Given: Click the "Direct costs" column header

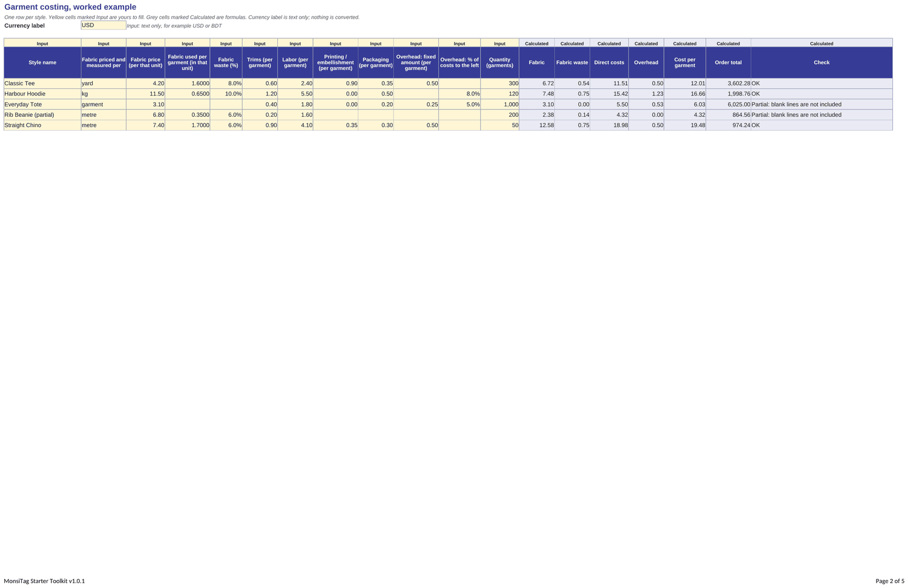Looking at the screenshot, I should 609,62.
